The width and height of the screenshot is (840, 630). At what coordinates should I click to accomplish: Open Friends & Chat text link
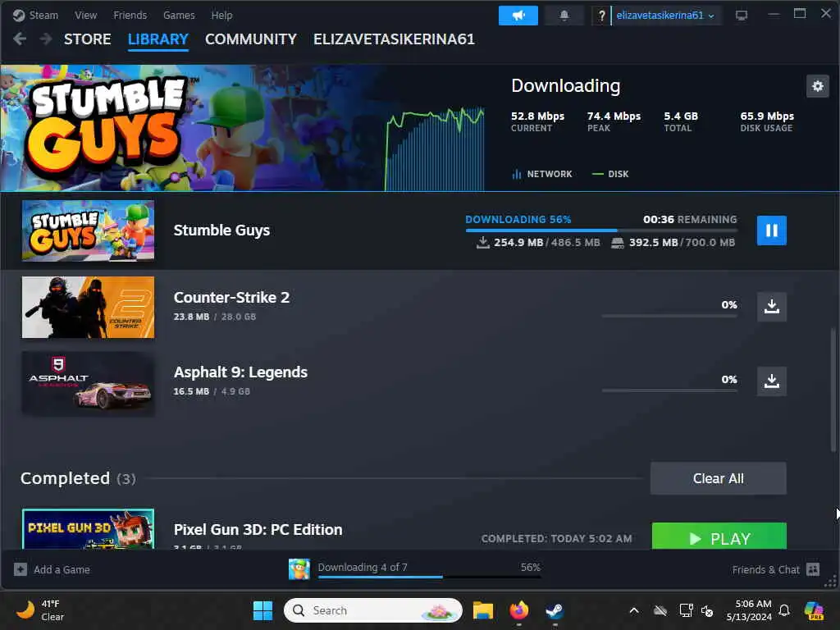pyautogui.click(x=765, y=569)
